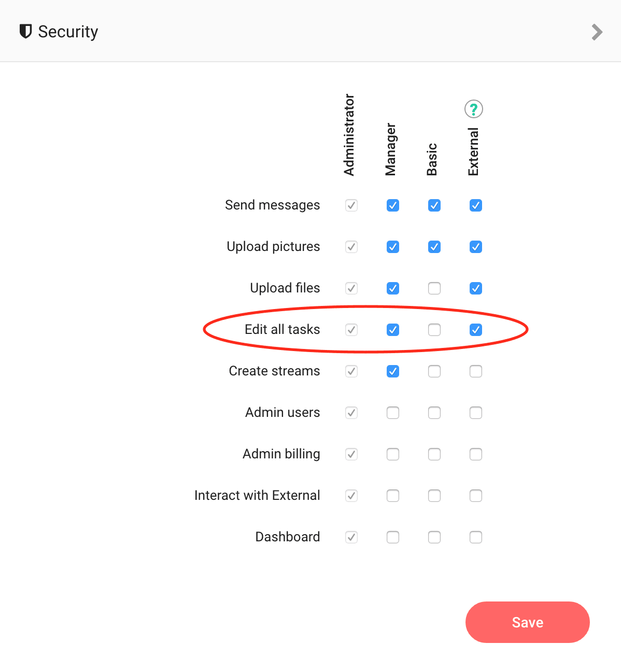Click the shield icon beside Security
621x672 pixels.
tap(25, 31)
